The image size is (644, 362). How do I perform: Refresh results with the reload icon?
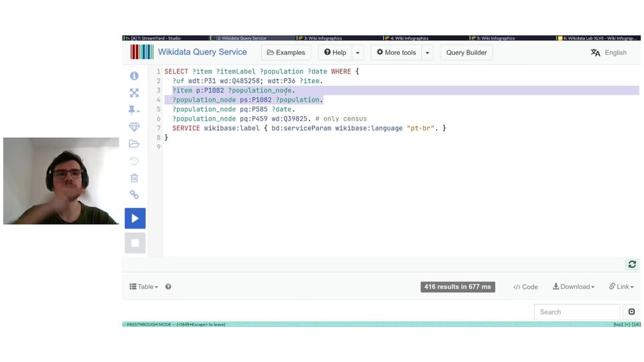[x=632, y=264]
